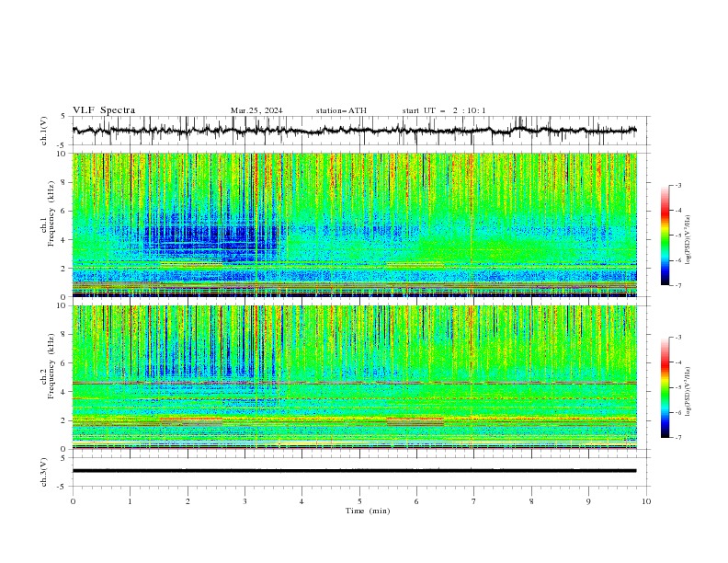Click the flat ch.3 voltage trace panel
The width and height of the screenshot is (728, 563).
(x=360, y=472)
